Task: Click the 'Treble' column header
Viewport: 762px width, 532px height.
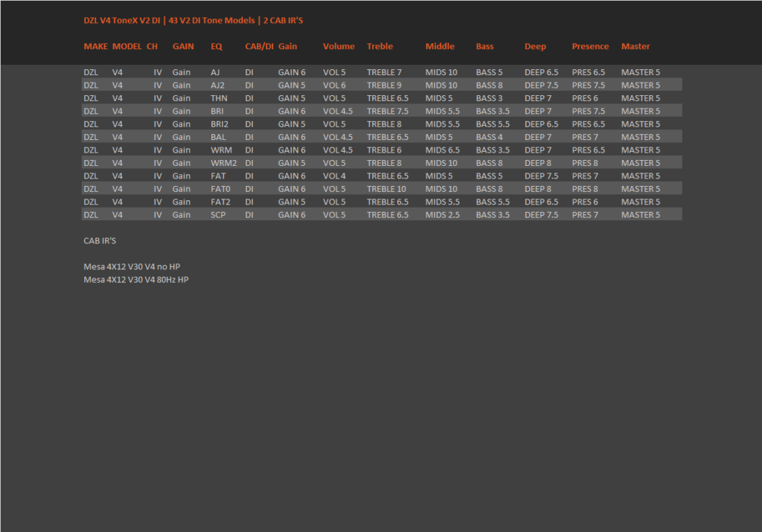Action: coord(380,46)
